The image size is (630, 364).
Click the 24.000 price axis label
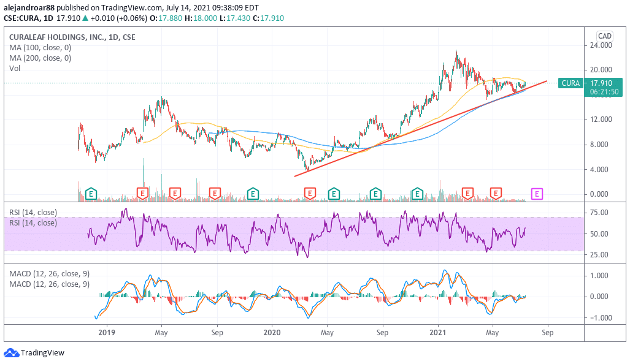point(601,45)
